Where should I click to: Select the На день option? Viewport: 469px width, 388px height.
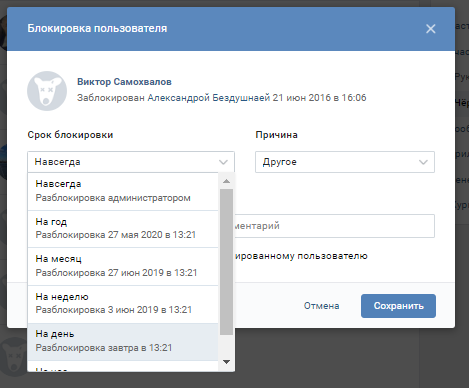click(x=123, y=342)
